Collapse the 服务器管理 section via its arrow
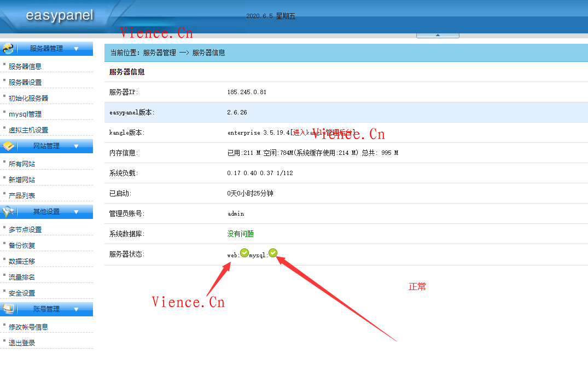This screenshot has width=588, height=376. coord(77,48)
